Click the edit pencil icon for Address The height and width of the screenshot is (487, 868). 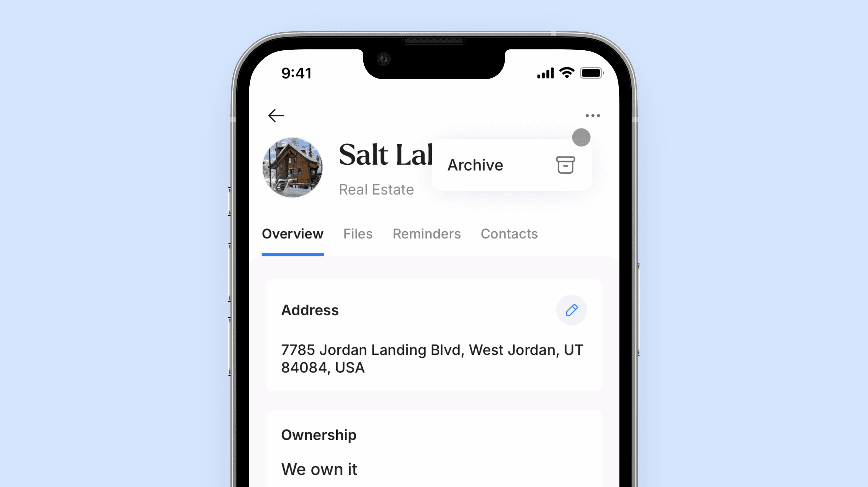click(571, 310)
